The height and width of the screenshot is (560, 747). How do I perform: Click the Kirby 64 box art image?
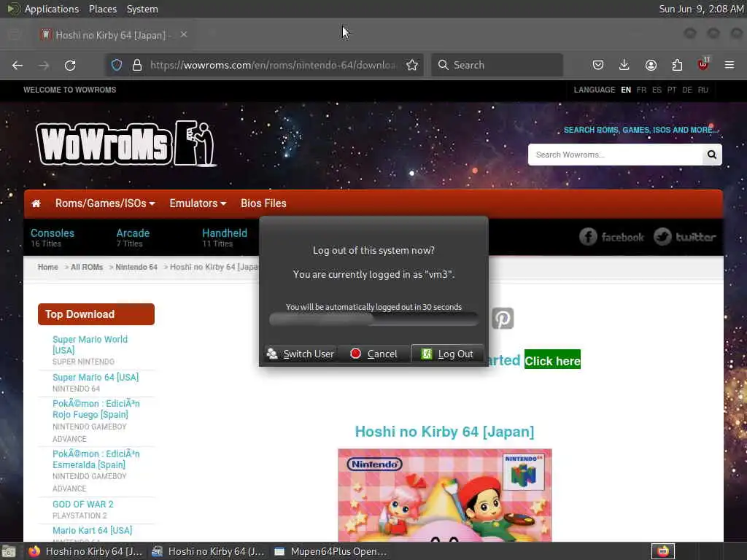coord(445,495)
